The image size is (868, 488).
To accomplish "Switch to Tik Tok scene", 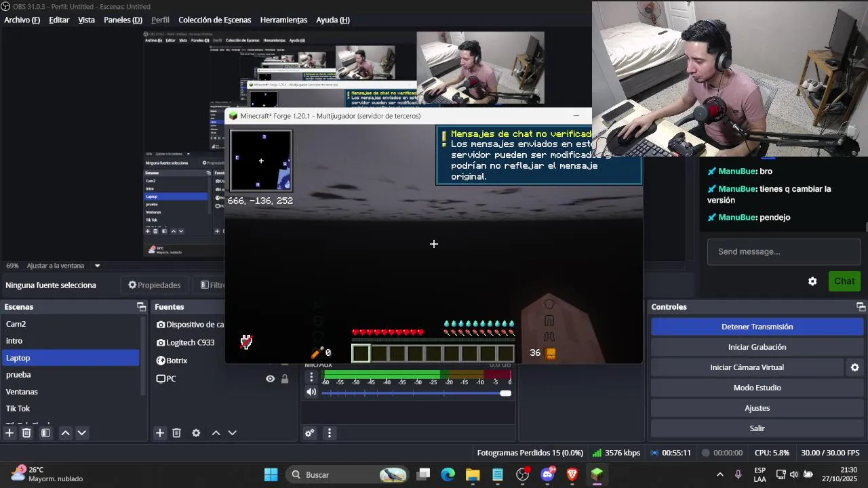I will point(70,409).
